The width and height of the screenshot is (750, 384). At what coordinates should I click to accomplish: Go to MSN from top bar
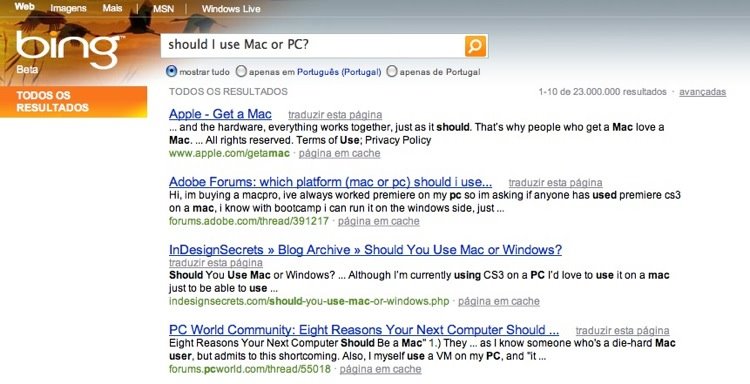pyautogui.click(x=164, y=9)
